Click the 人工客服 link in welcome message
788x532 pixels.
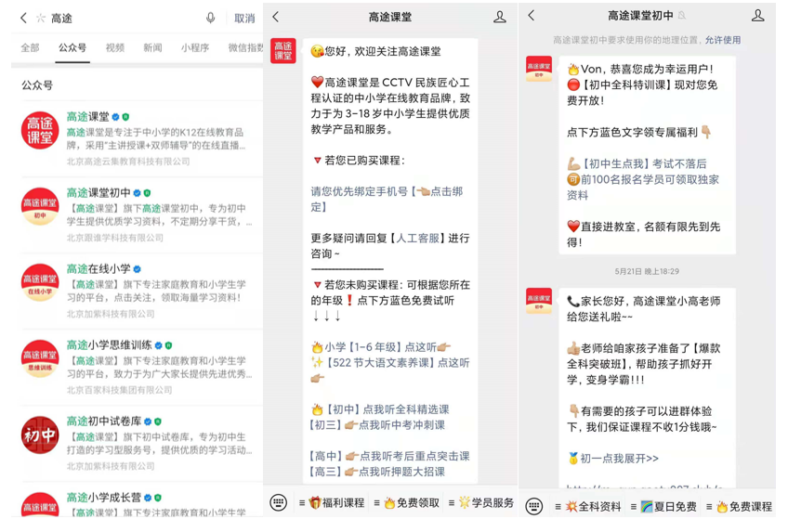click(419, 239)
